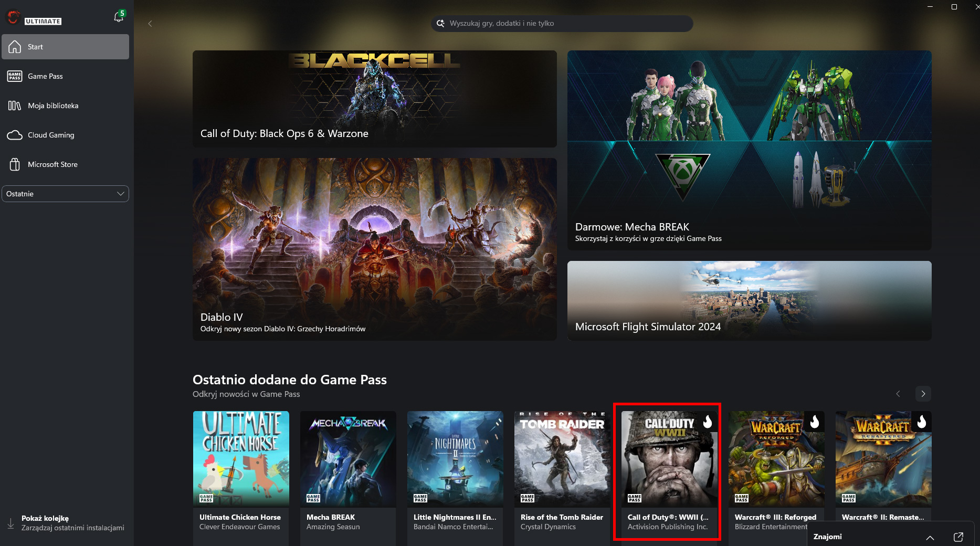
Task: Click the Cloud Gaming cloud icon
Action: click(15, 135)
